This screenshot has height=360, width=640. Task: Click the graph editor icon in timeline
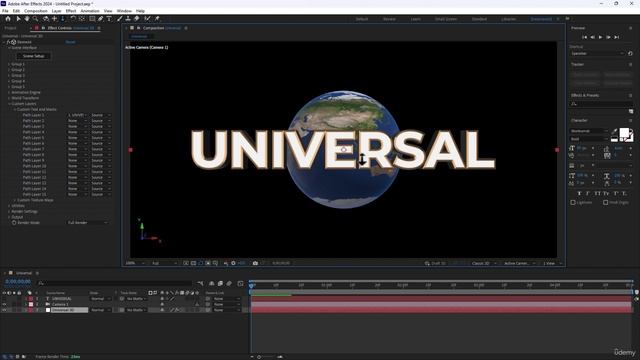click(240, 283)
